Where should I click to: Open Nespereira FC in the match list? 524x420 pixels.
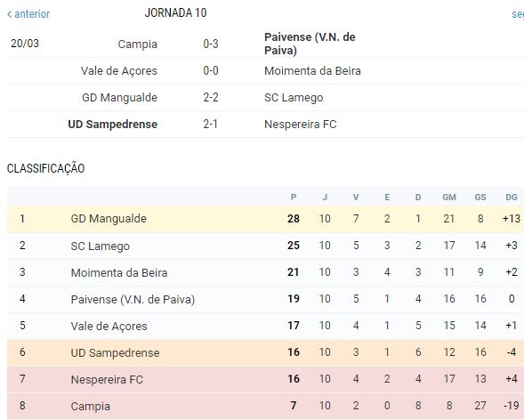300,125
